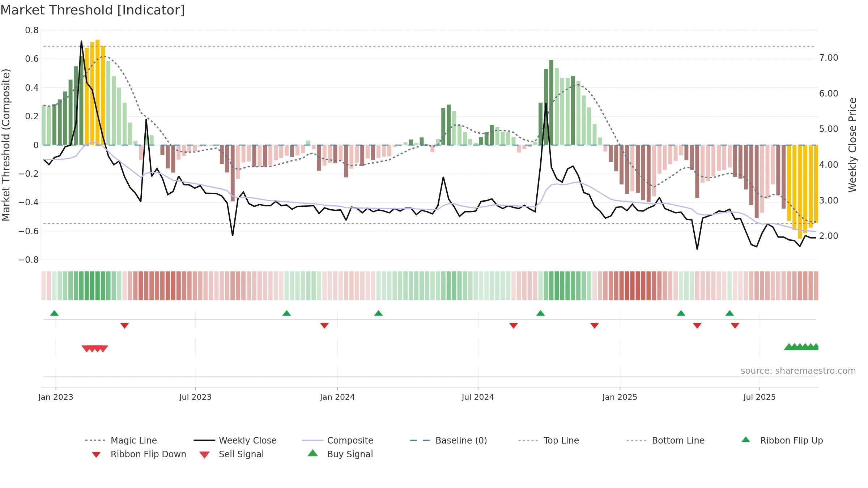Click the Ribbon Flip Up triangle at January 2023
Screen dimensions: 868x488
coord(54,313)
